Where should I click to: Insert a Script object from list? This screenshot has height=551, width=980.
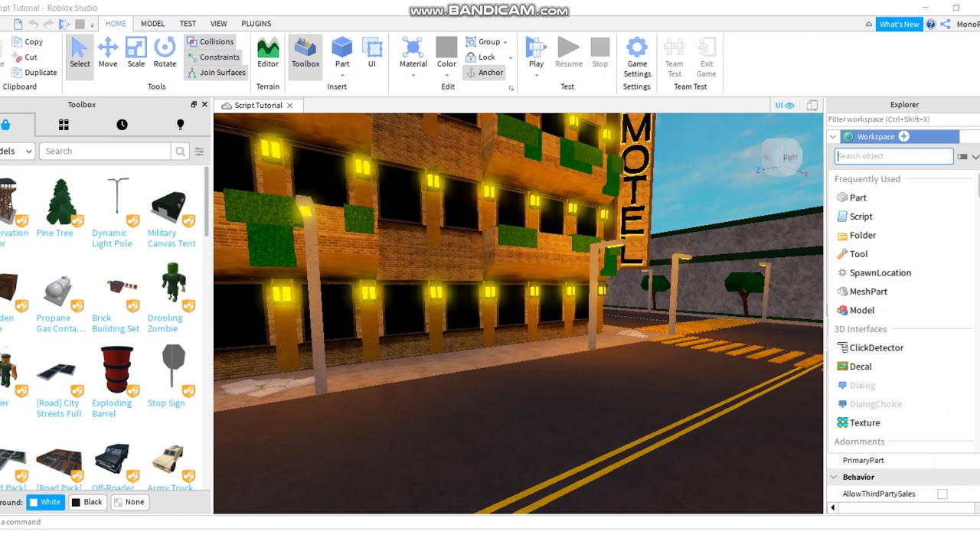(x=854, y=217)
